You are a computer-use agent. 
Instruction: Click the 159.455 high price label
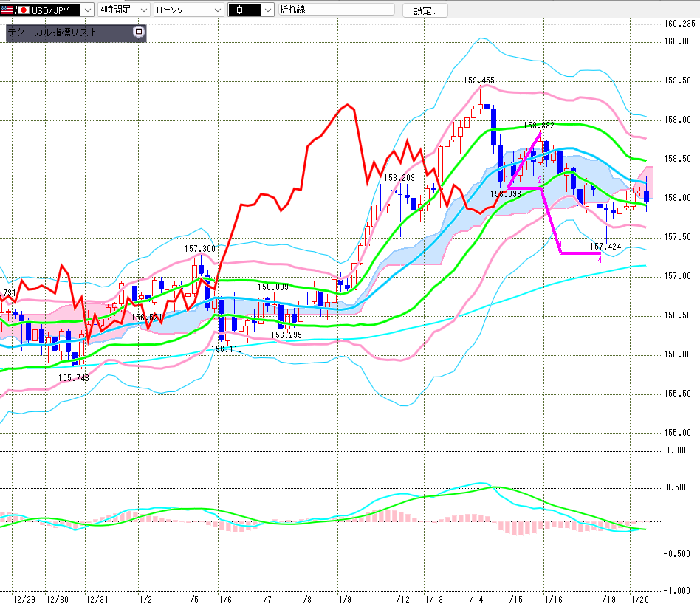point(478,80)
